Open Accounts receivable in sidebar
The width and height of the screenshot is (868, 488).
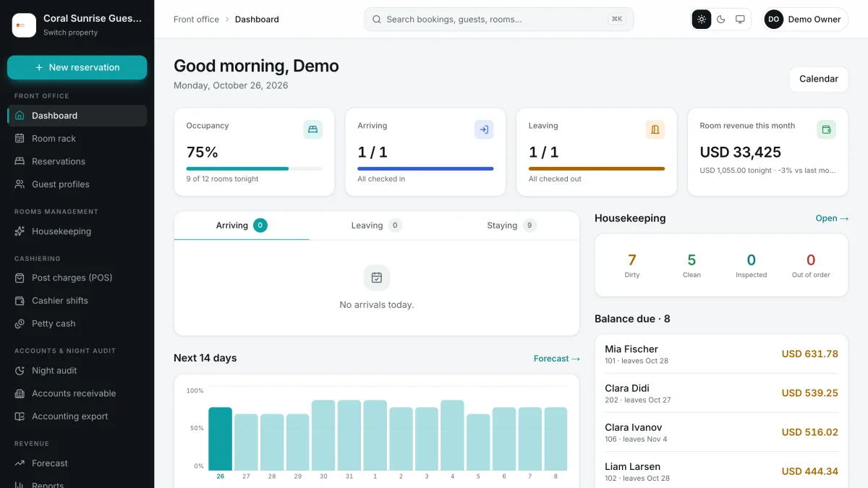77,393
